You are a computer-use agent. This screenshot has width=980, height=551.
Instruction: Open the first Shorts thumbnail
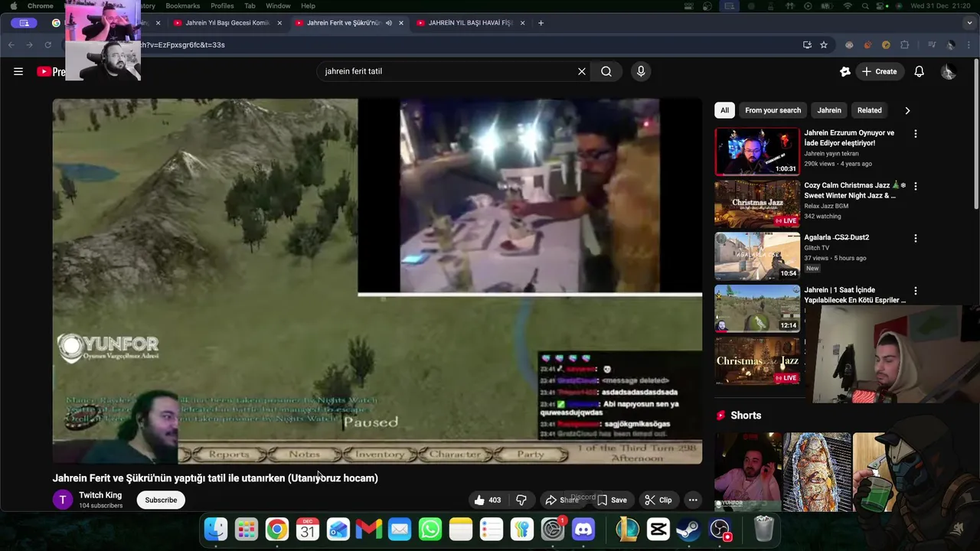[747, 471]
